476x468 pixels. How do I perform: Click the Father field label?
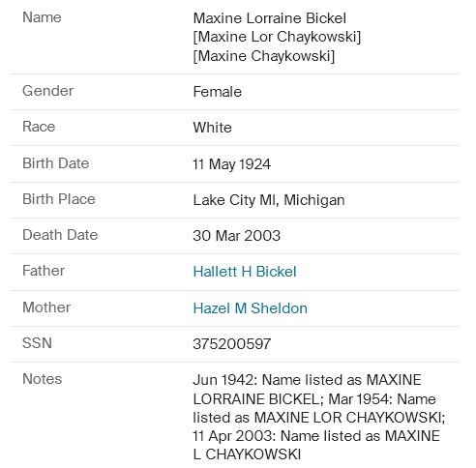pos(44,271)
